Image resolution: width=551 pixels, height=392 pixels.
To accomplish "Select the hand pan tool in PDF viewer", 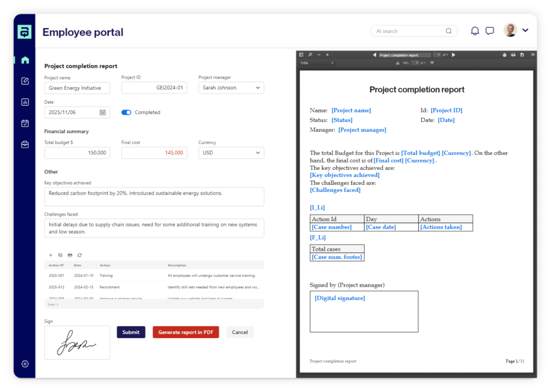I will coord(504,55).
